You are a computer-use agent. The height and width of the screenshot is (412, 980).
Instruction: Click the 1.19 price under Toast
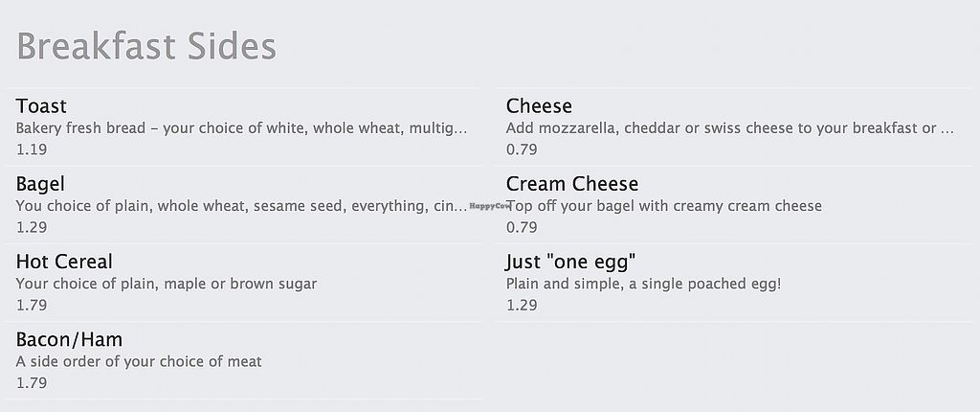coord(32,149)
